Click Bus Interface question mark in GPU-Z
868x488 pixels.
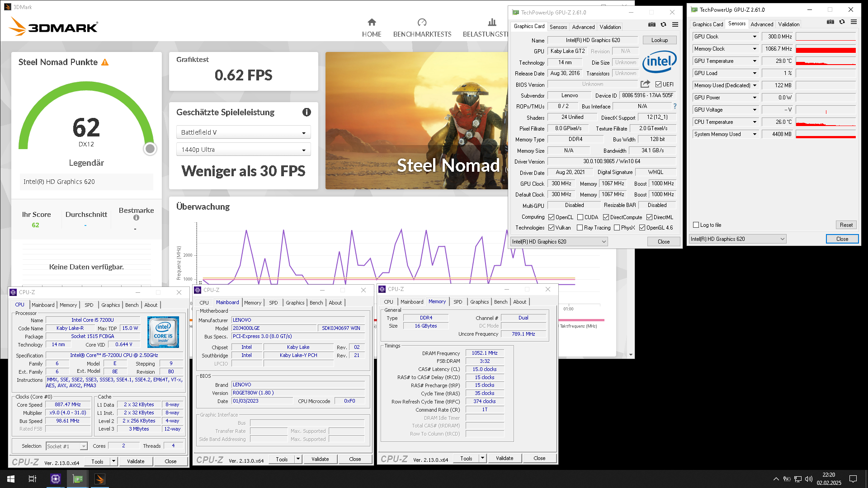click(675, 106)
